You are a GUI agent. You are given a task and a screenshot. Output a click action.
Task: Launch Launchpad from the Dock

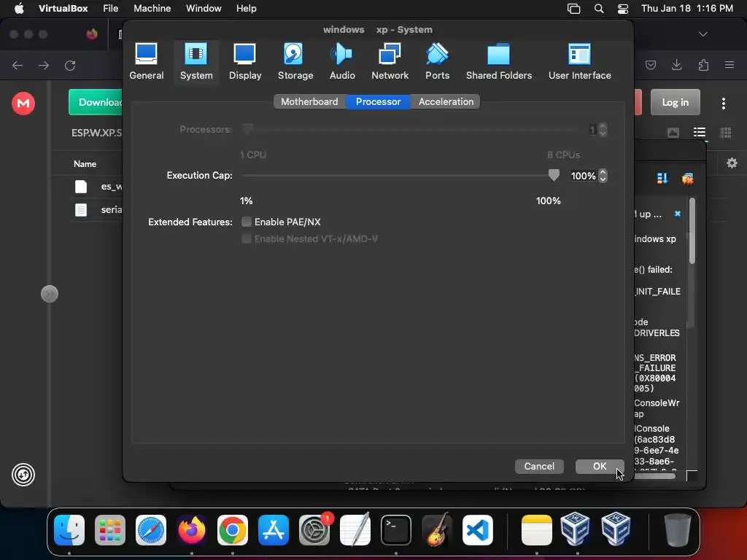click(x=110, y=529)
